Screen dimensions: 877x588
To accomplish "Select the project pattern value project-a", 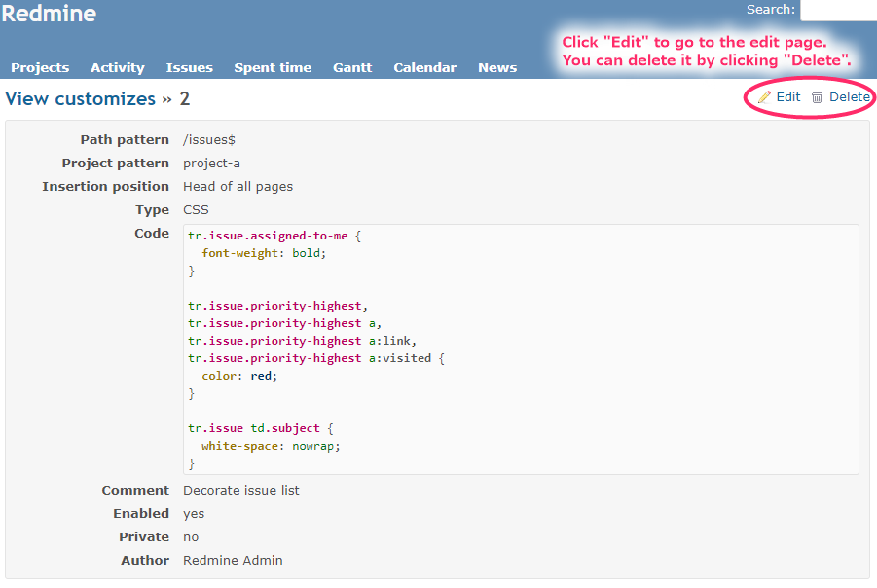I will 211,164.
